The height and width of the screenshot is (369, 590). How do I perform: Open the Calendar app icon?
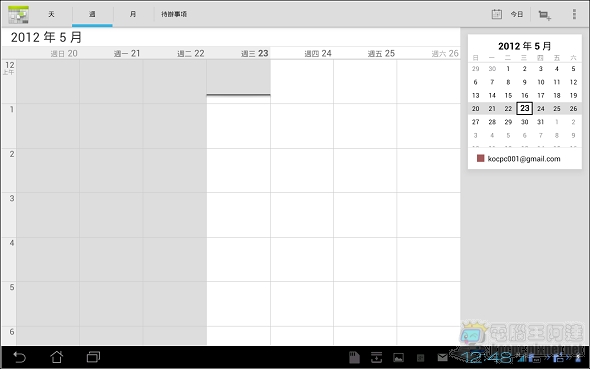click(18, 14)
